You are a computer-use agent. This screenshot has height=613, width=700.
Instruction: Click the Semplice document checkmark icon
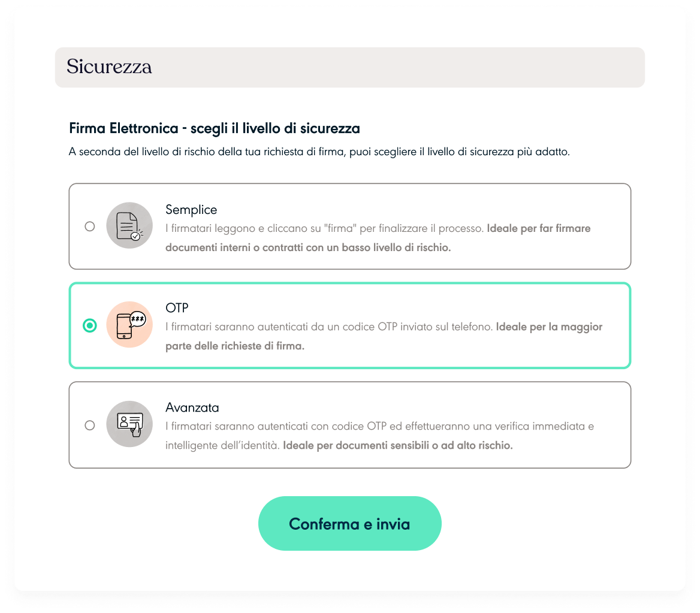pos(129,226)
